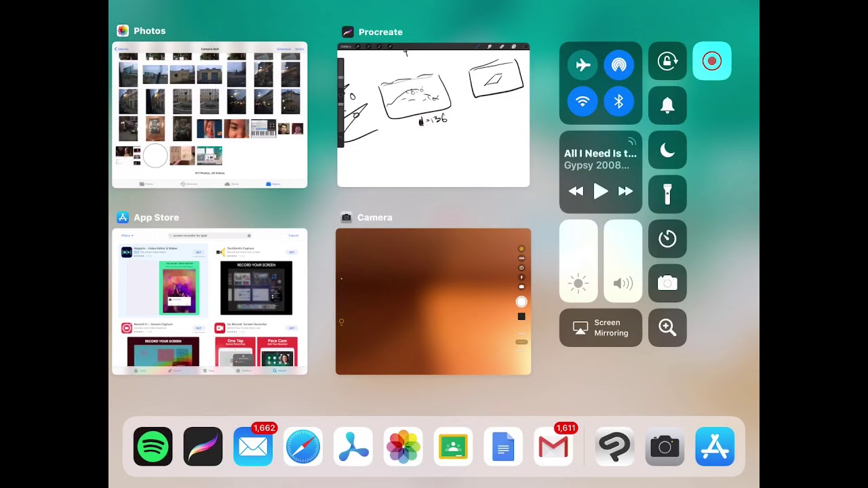Open Gmail with 1,611 unread badge
The height and width of the screenshot is (488, 868).
pyautogui.click(x=553, y=447)
